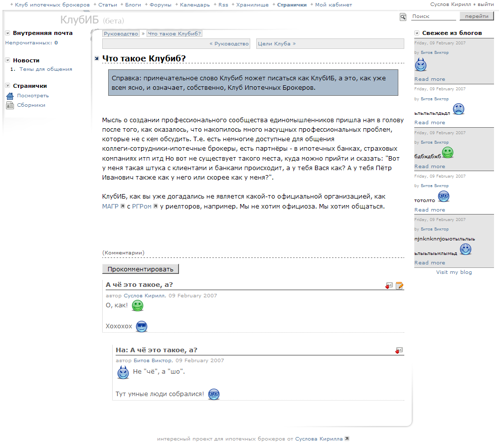Click the newspaper icon beside Сборники
The height and width of the screenshot is (448, 499).
[9, 105]
